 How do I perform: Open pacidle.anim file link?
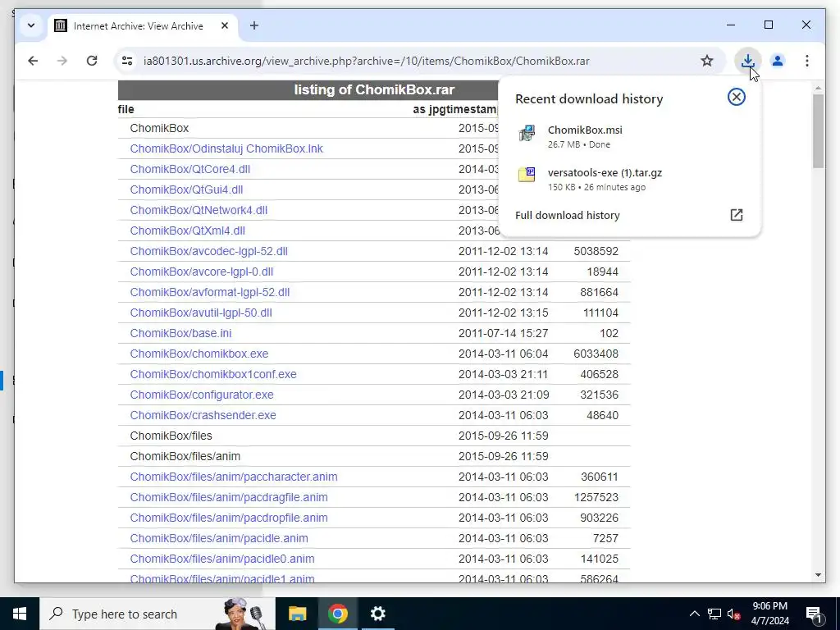[218, 538]
